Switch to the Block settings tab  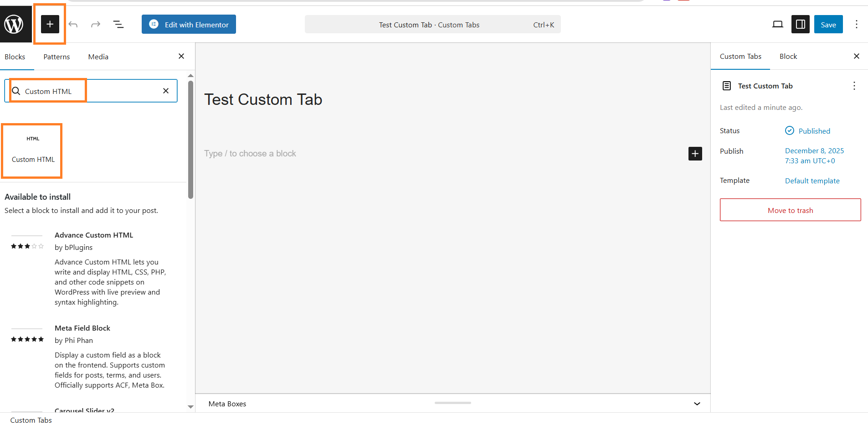pos(788,57)
